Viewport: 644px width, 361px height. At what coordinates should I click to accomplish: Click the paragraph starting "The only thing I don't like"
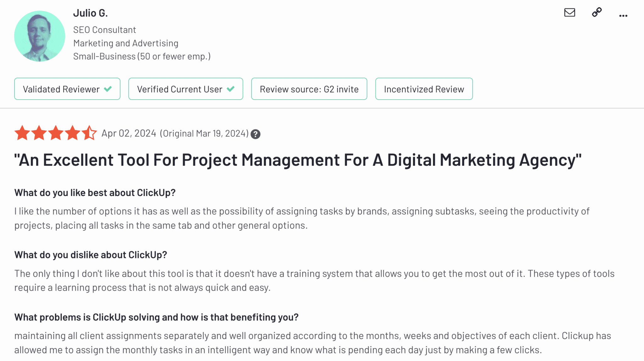(x=314, y=280)
